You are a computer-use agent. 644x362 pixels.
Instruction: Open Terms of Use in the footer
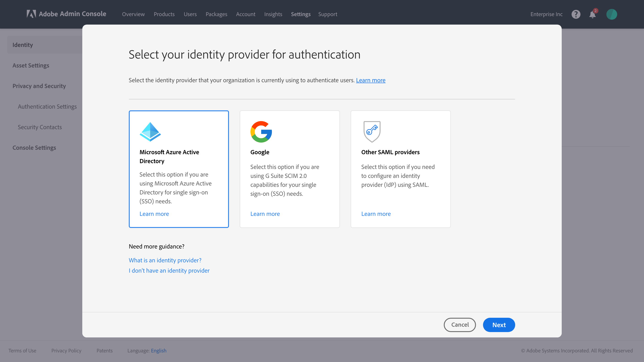(22, 351)
